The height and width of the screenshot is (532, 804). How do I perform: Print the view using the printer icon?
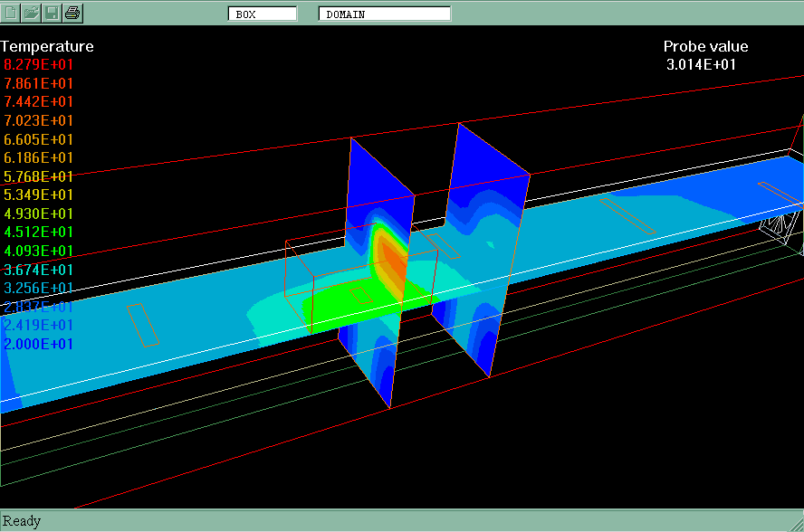pyautogui.click(x=72, y=13)
